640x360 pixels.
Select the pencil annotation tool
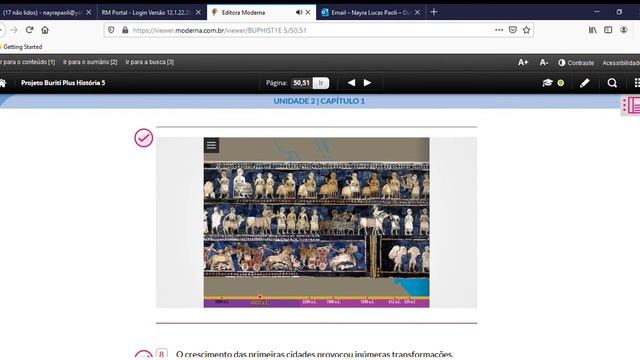(584, 83)
